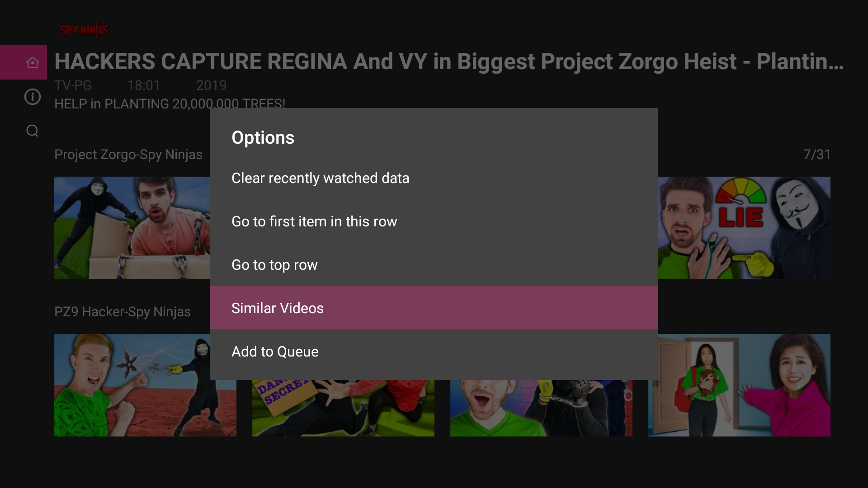Open the teddy bear doorway video thumbnail
The height and width of the screenshot is (488, 868).
739,385
